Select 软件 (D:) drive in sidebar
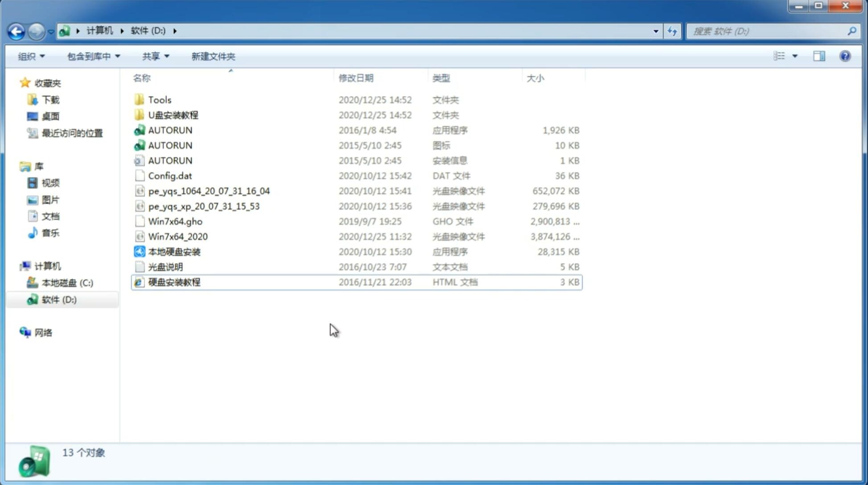Screen dimensions: 868x485 click(58, 299)
